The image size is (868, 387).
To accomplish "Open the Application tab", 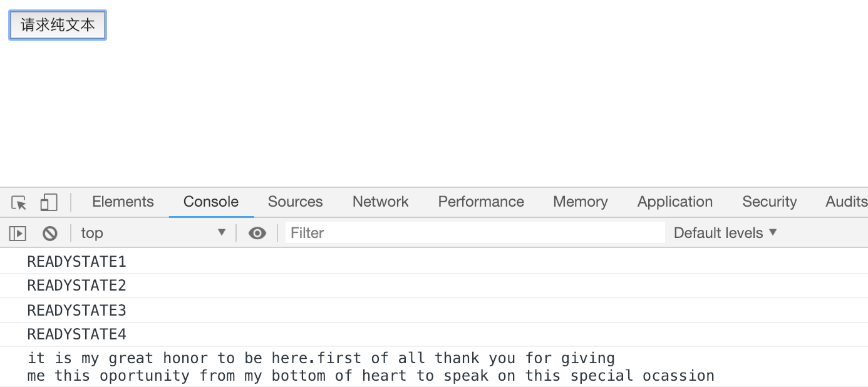I will pos(674,202).
